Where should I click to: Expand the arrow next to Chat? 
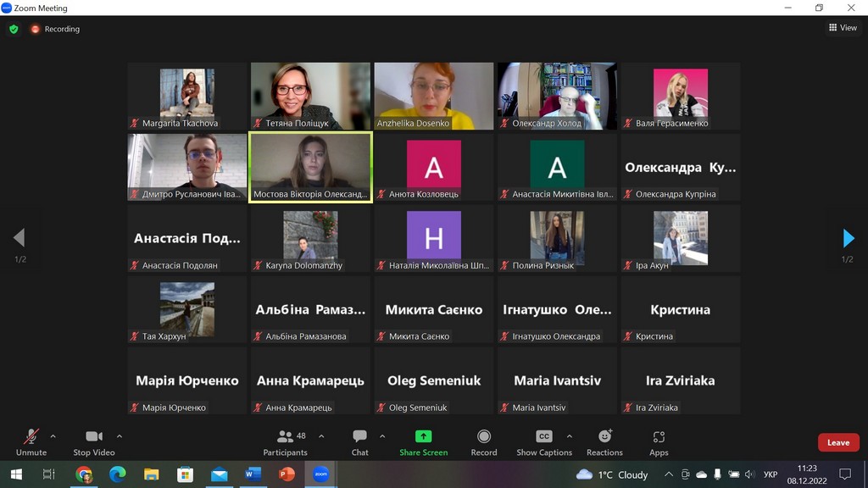coord(382,436)
